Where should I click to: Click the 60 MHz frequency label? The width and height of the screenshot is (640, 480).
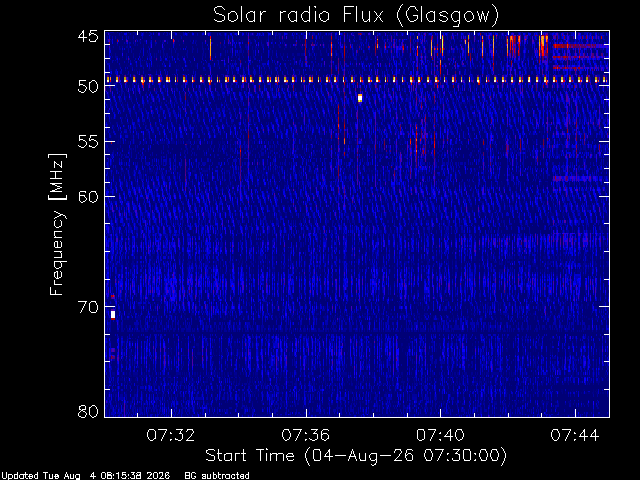pos(88,196)
